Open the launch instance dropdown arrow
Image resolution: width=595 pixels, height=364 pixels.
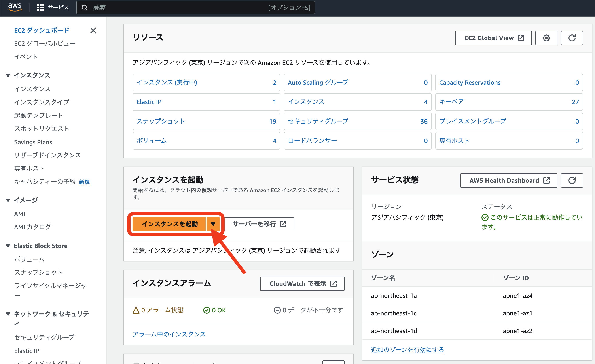213,224
